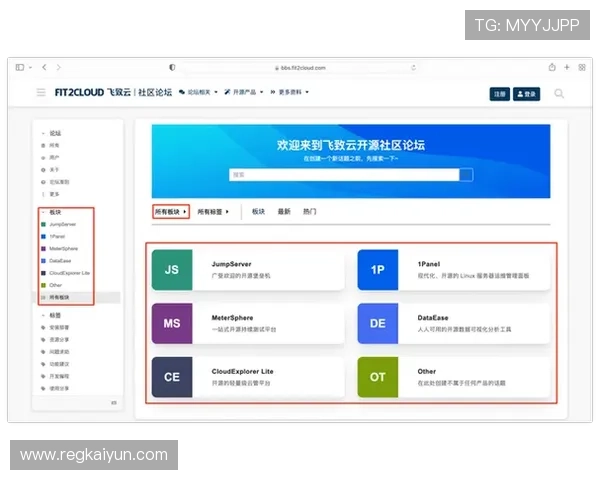Open the JumpServer category card title

coord(232,264)
